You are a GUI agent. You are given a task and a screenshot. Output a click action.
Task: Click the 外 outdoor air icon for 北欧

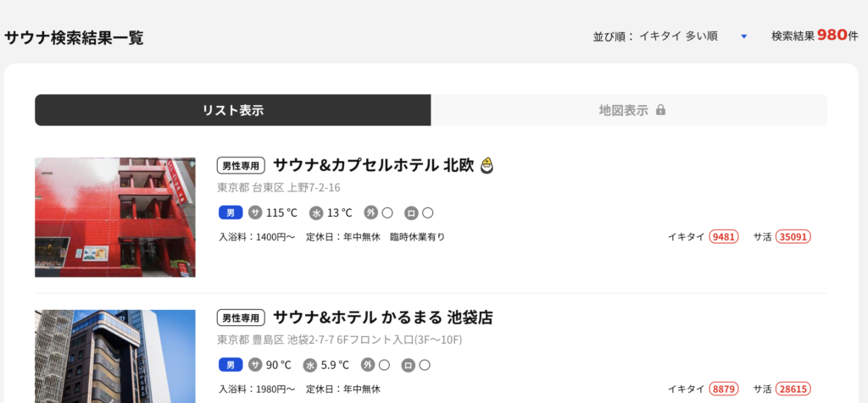click(370, 213)
